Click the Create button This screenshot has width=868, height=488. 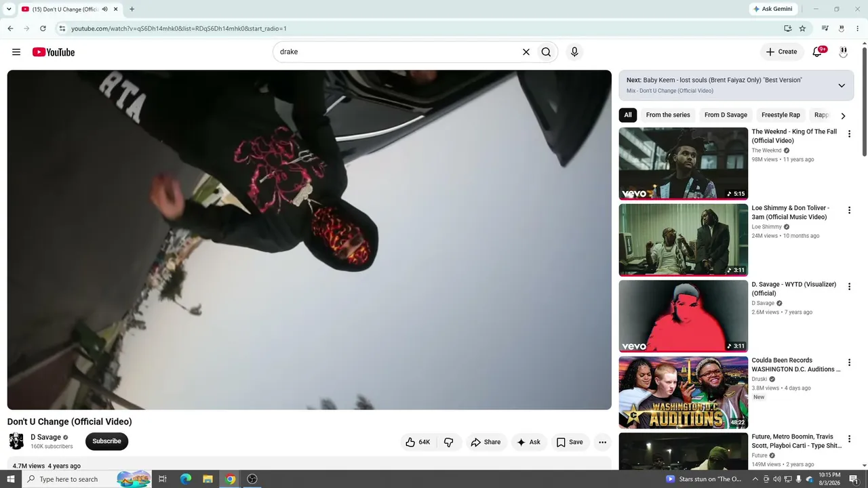(x=781, y=52)
